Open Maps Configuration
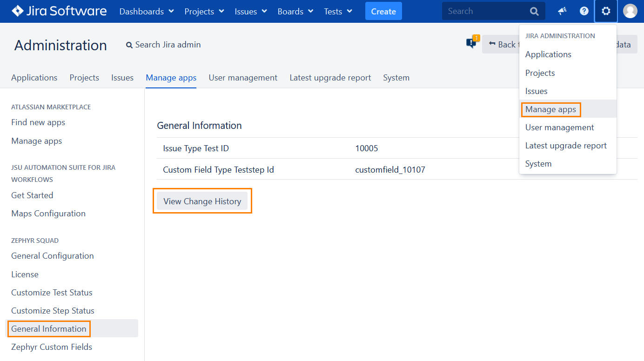The width and height of the screenshot is (644, 361). [48, 214]
